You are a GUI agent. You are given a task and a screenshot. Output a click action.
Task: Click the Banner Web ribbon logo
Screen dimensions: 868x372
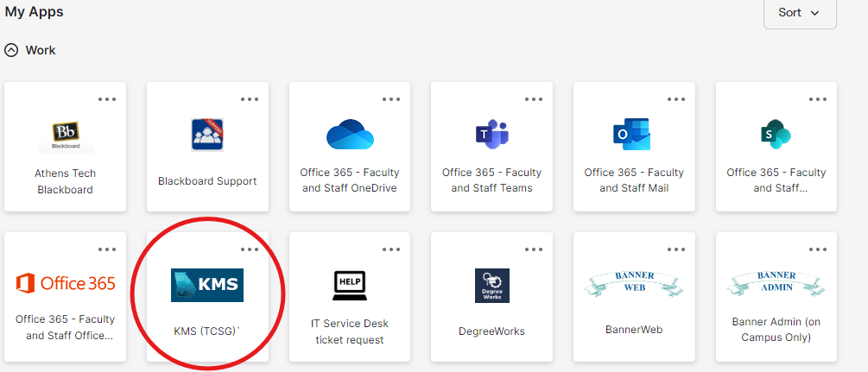click(634, 283)
